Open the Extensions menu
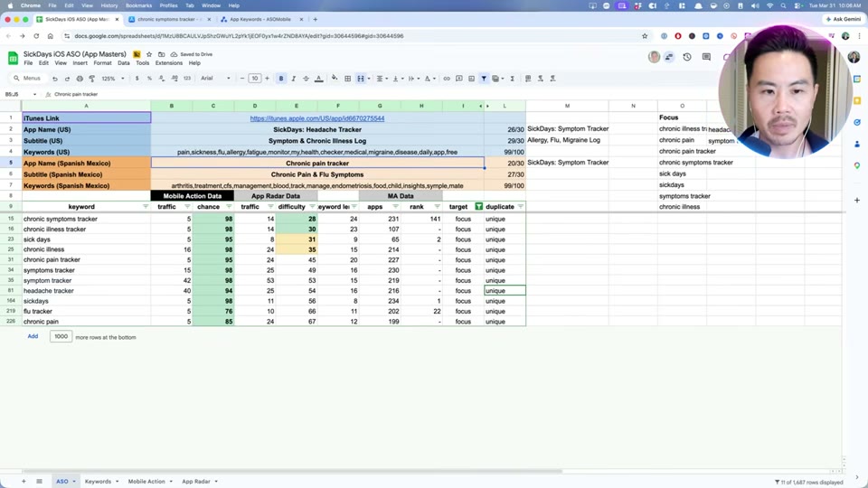Viewport: 868px width, 488px height. click(x=169, y=63)
